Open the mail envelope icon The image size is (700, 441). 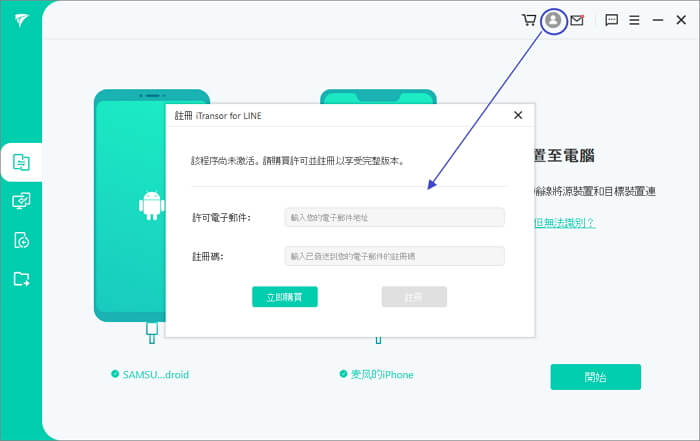pos(577,20)
